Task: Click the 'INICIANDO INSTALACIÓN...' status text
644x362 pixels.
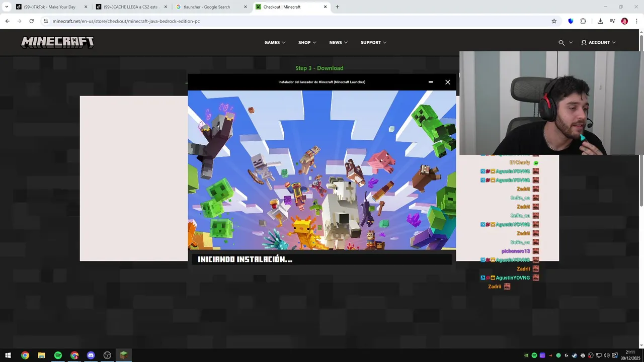Action: point(245,259)
